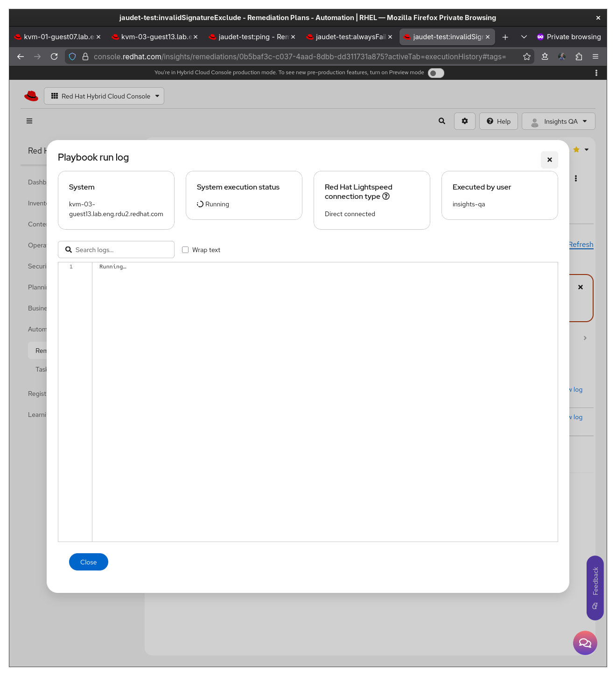Screen dimensions: 616x676
Task: Open the Firefox application menu
Action: click(595, 56)
